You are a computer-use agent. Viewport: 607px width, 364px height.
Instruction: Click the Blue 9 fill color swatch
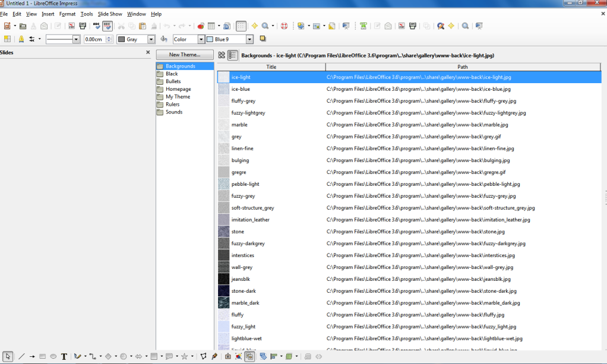pyautogui.click(x=210, y=39)
